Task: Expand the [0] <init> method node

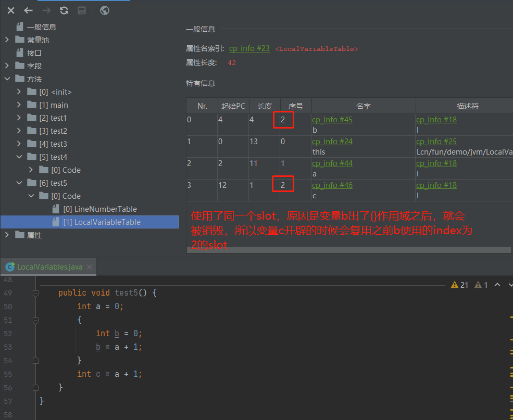Action: (19, 92)
